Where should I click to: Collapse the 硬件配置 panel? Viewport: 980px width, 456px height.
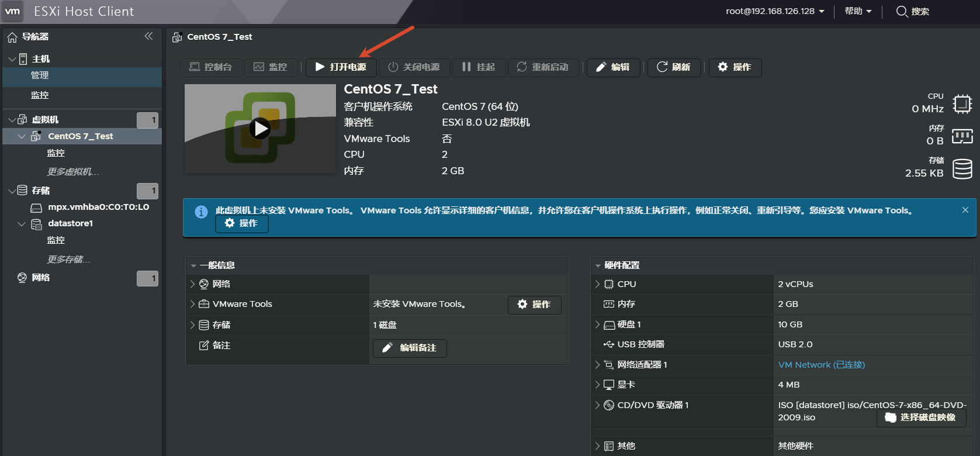(x=598, y=265)
